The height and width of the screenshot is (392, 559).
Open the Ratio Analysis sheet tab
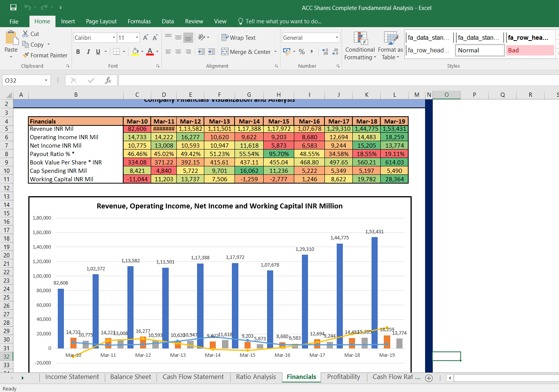tap(256, 377)
